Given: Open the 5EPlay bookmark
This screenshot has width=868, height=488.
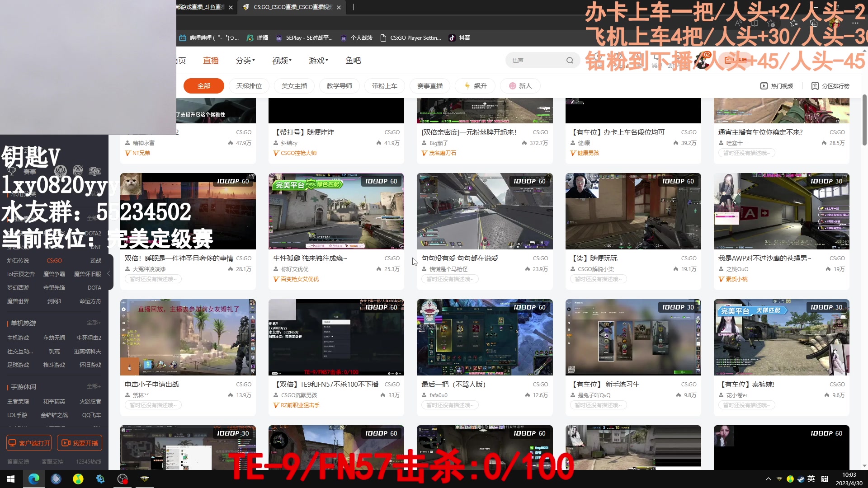Looking at the screenshot, I should pos(304,38).
